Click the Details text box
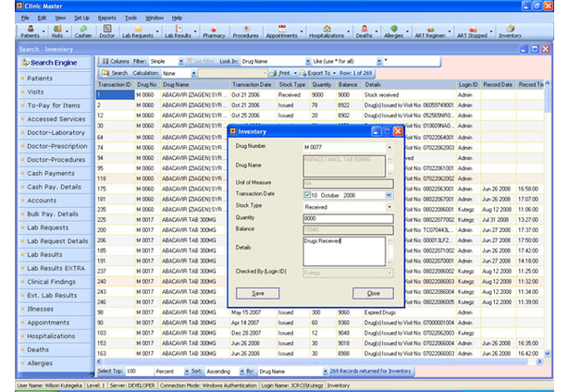569x392 pixels. point(344,251)
